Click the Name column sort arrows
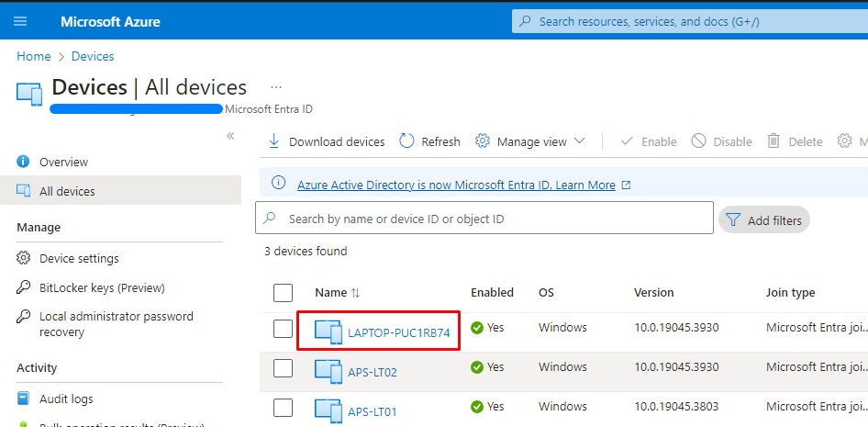 tap(355, 293)
